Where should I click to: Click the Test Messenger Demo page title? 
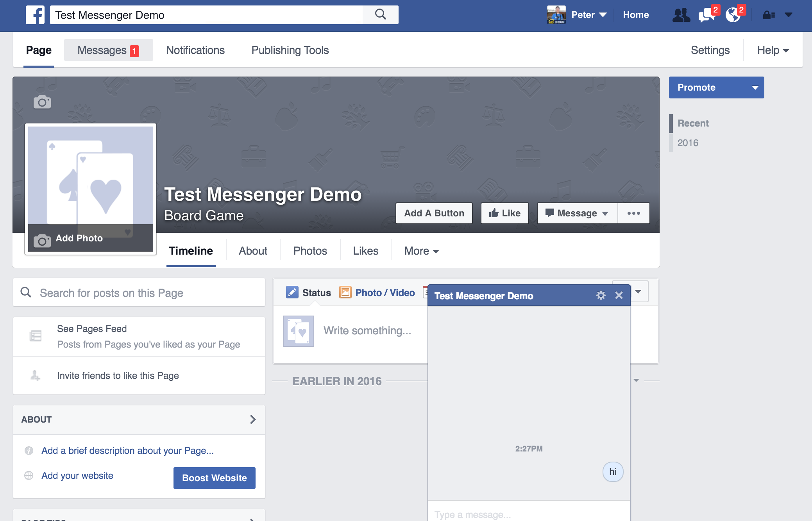tap(263, 194)
